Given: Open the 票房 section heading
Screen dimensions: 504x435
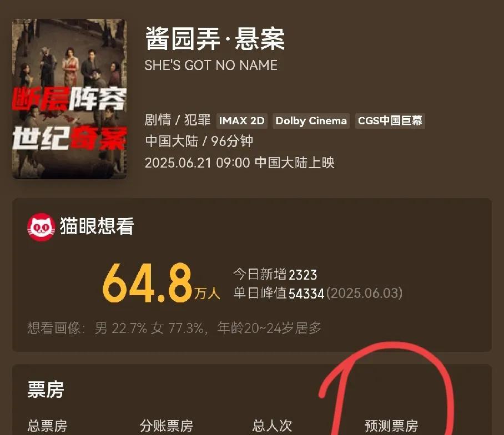Looking at the screenshot, I should (46, 390).
